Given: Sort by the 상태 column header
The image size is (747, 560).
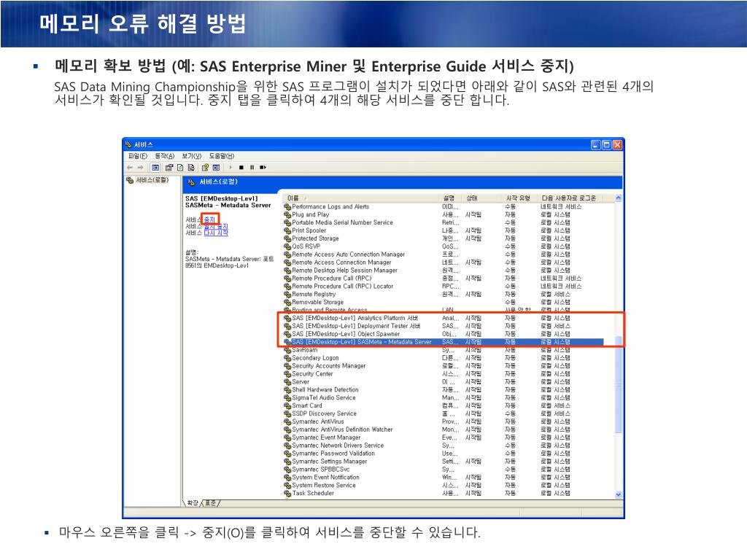Looking at the screenshot, I should point(481,198).
